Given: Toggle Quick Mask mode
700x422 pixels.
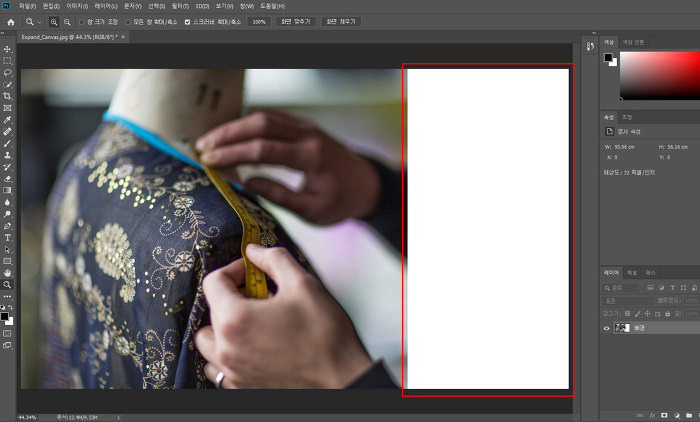Looking at the screenshot, I should 7,334.
